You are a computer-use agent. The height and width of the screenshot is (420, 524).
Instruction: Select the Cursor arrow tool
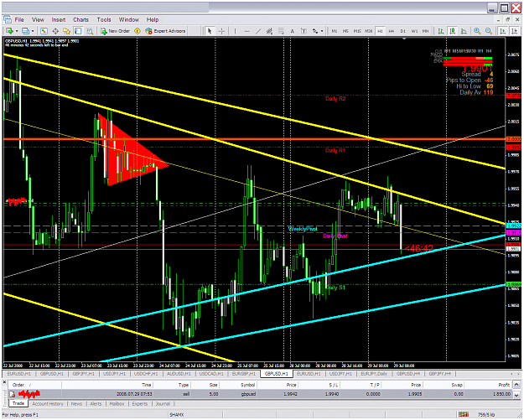click(210, 31)
